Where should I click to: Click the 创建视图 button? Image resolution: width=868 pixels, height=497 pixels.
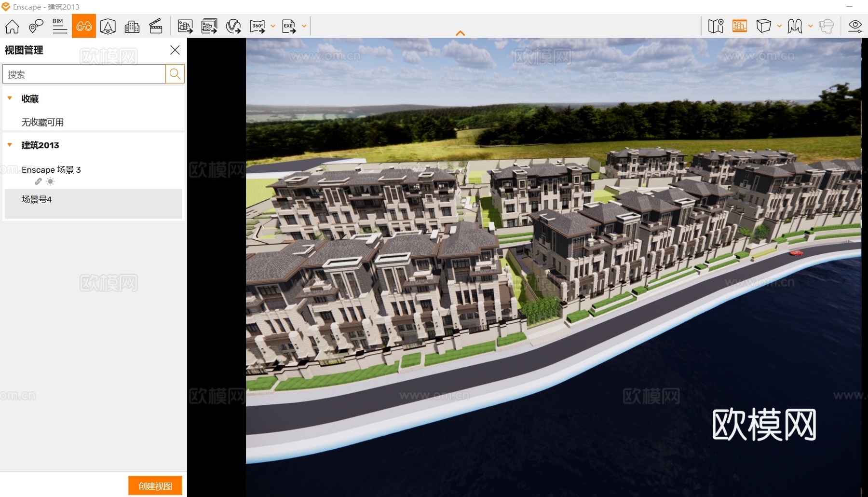coord(155,486)
